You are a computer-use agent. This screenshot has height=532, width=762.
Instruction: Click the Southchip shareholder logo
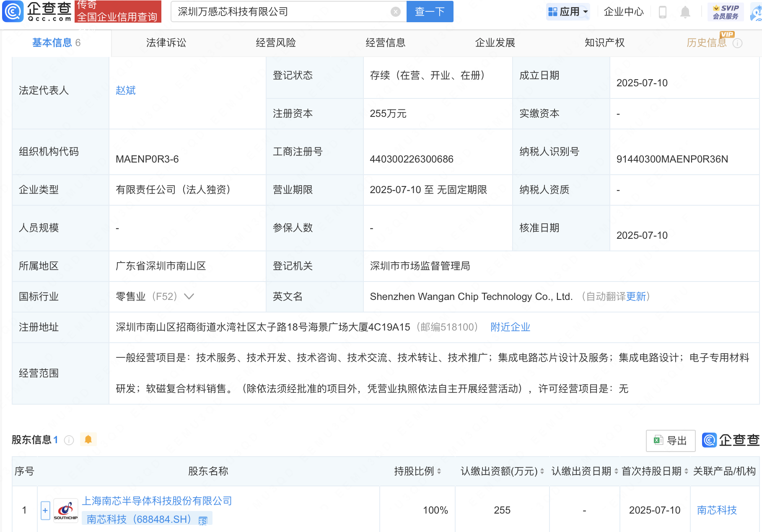[x=66, y=510]
